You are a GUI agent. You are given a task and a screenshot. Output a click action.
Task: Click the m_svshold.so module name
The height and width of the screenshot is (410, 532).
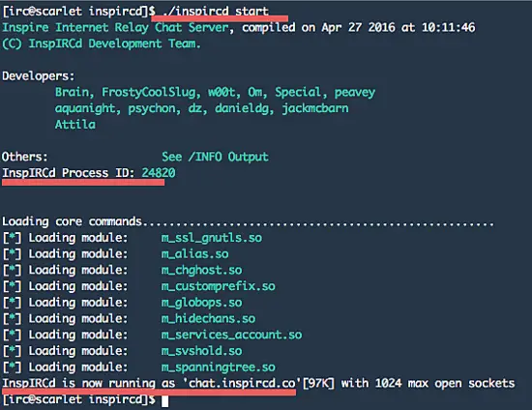point(201,351)
